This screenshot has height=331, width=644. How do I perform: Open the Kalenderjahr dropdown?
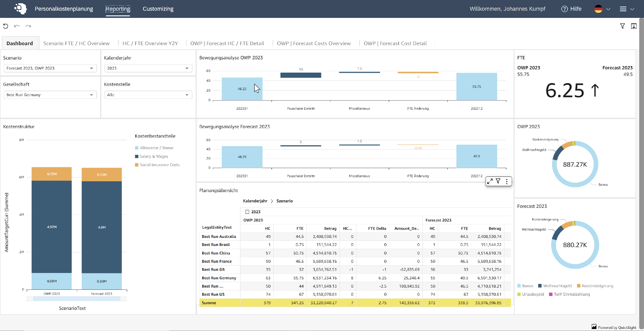click(x=187, y=68)
